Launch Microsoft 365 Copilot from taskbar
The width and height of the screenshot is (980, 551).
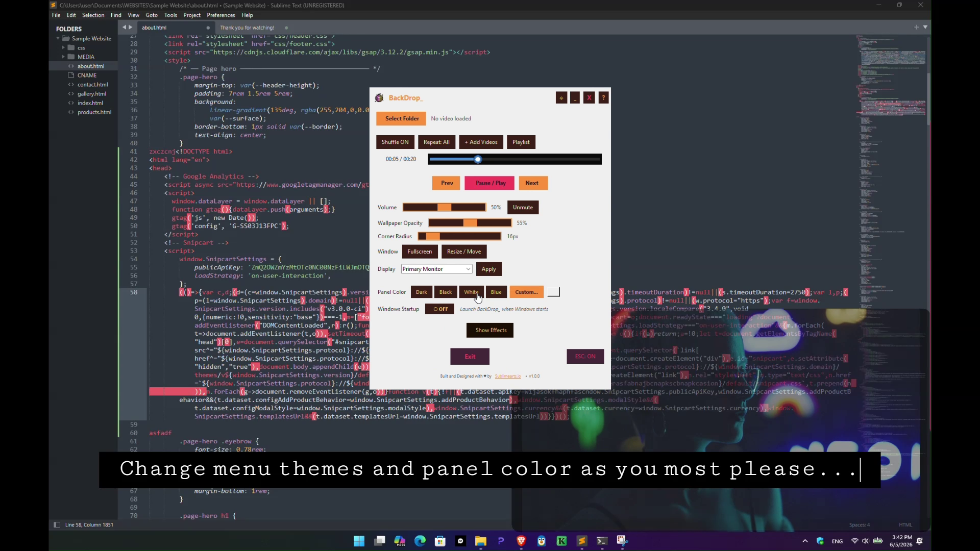[400, 541]
